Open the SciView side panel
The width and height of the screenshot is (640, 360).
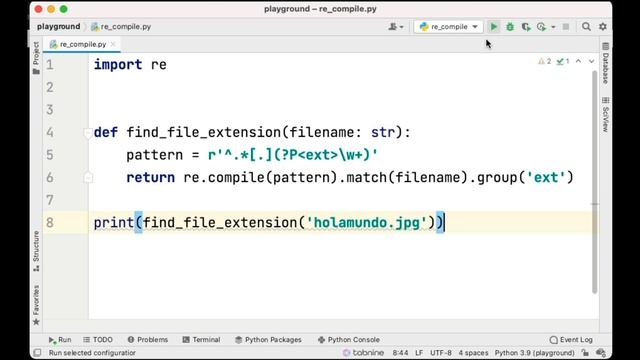pyautogui.click(x=605, y=115)
